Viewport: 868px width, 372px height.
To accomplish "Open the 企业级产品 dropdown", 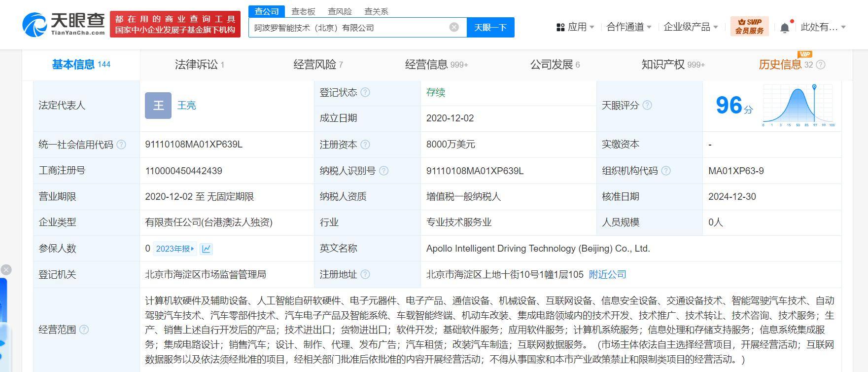I will (691, 27).
